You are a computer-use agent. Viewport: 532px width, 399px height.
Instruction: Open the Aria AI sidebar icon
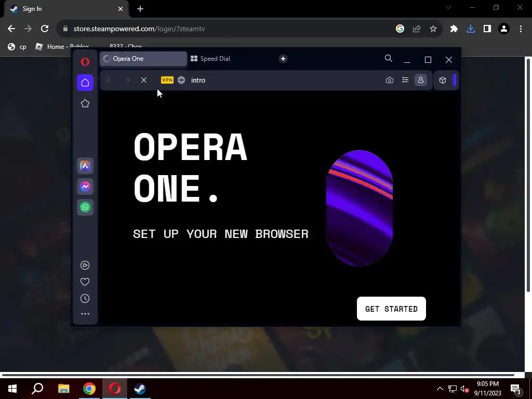pyautogui.click(x=85, y=166)
